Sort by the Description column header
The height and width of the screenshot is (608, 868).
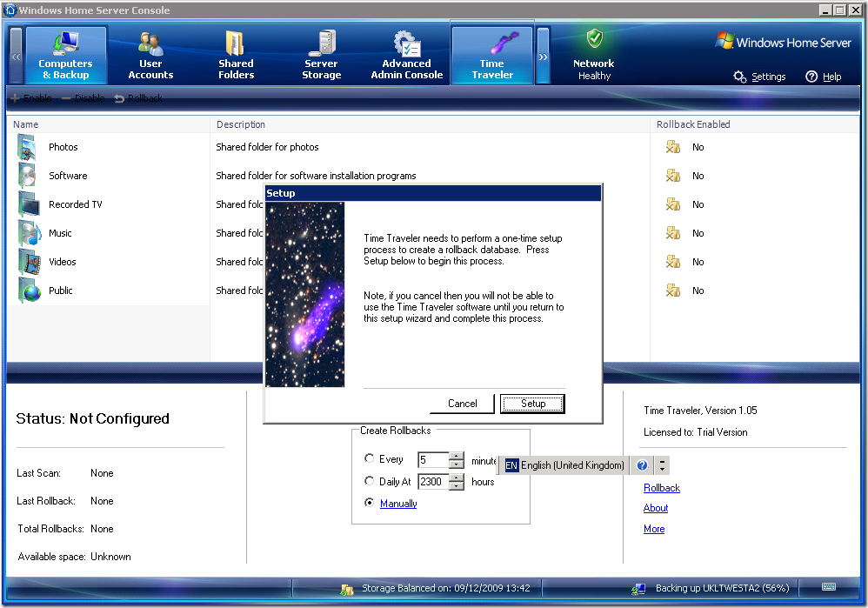pos(430,124)
